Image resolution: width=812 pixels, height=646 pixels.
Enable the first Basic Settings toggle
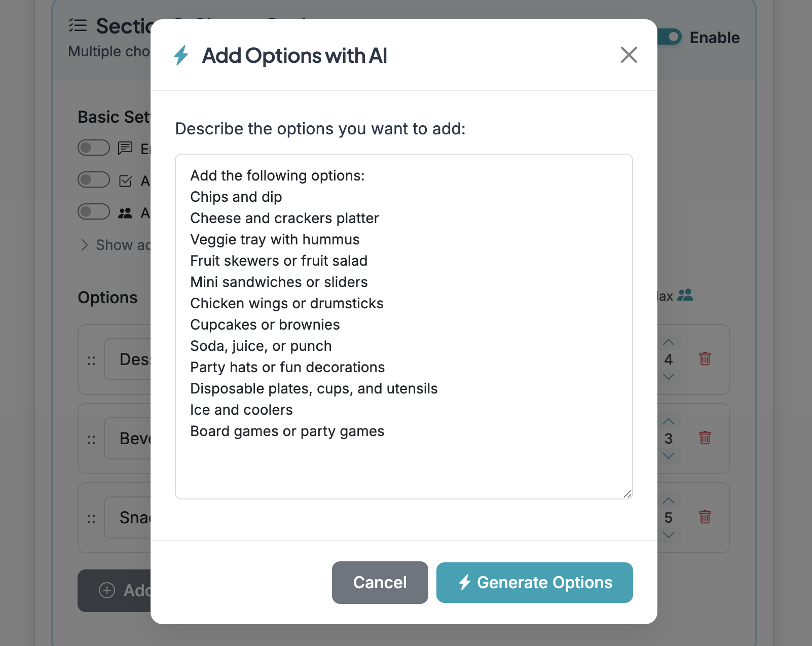tap(93, 148)
